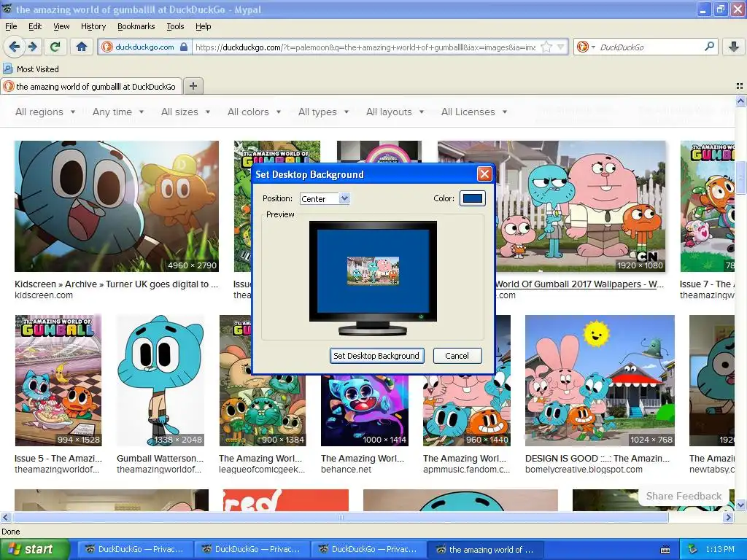Open the 994 × 1528 Issue 5 cover thumbnail
747x560 pixels.
[58, 381]
